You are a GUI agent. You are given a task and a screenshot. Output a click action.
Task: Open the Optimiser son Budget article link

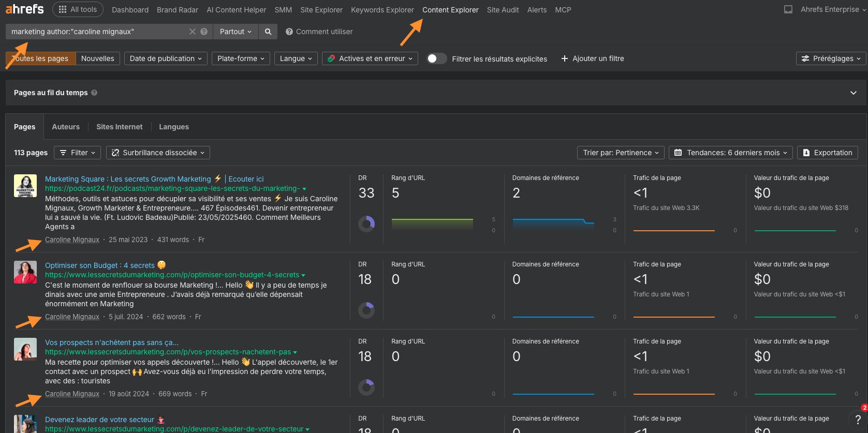click(x=100, y=265)
